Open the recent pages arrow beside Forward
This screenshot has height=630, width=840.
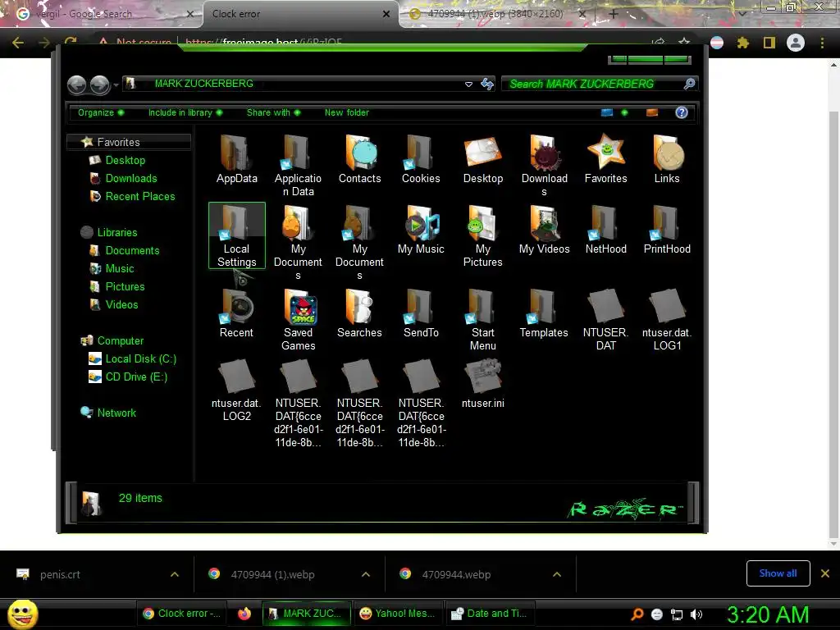pyautogui.click(x=116, y=84)
